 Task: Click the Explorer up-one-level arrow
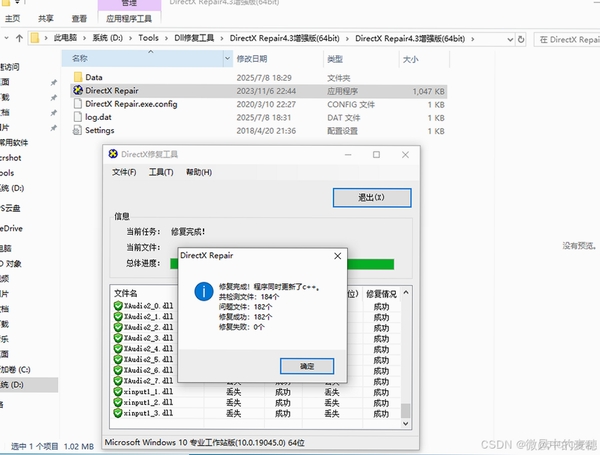click(x=19, y=38)
